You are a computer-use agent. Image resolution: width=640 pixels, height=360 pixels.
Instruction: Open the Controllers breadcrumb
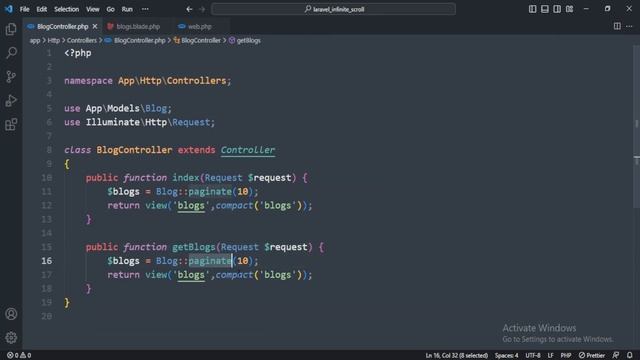[82, 40]
